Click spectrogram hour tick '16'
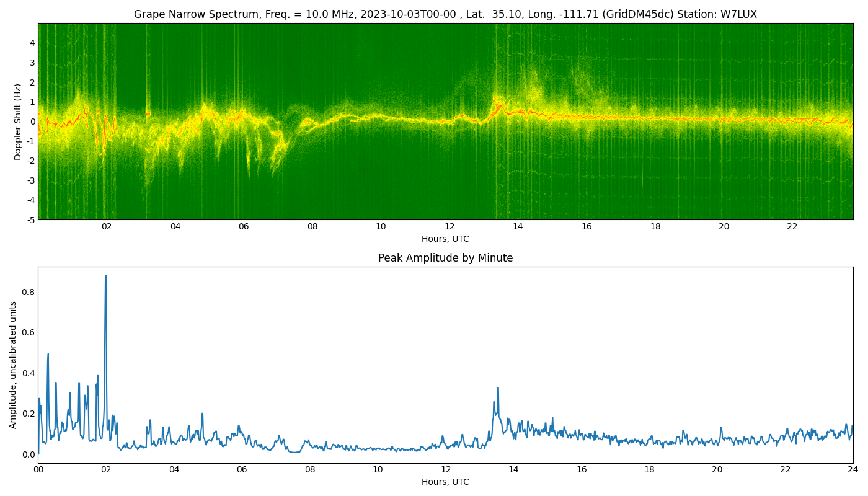This screenshot has width=868, height=496. point(587,227)
